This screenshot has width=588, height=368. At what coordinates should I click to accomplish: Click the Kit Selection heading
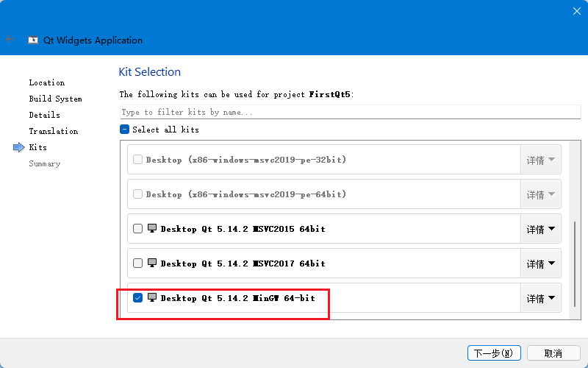point(150,71)
